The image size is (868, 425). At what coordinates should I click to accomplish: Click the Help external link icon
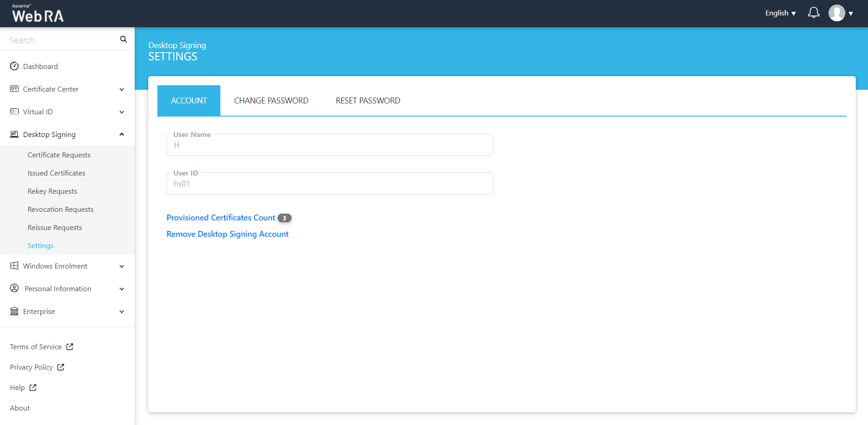point(33,388)
